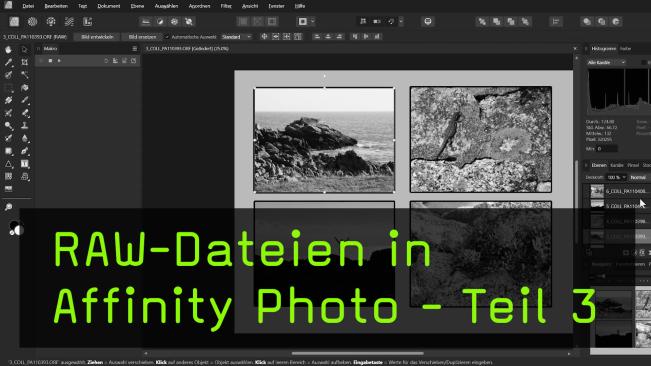Select the Move tool
Screen dimensions: 651x366
(x=24, y=50)
